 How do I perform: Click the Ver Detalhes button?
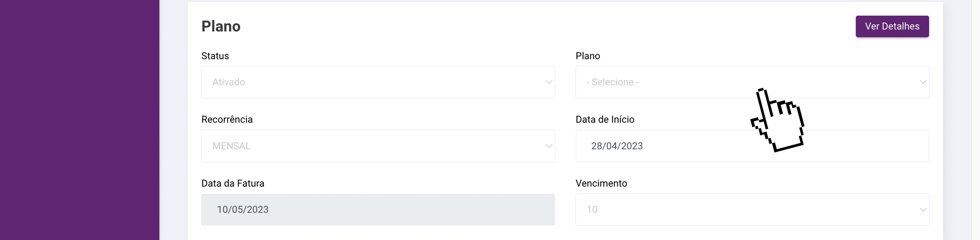point(892,27)
